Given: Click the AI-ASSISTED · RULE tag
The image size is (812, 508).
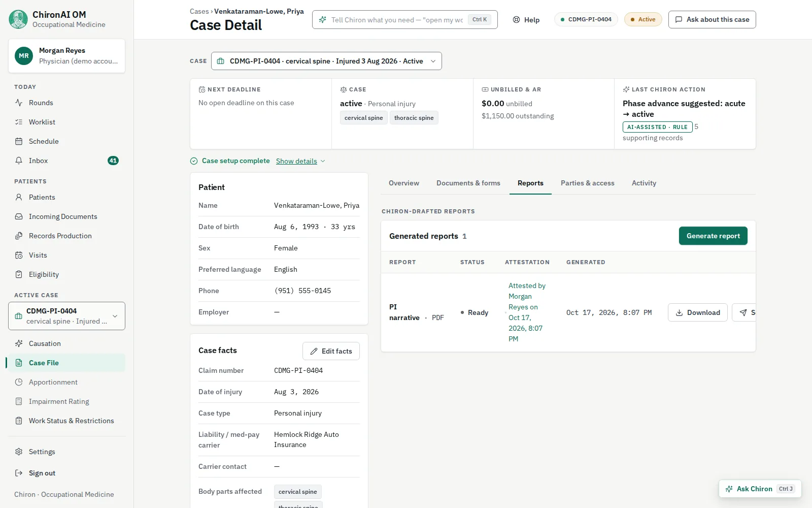Looking at the screenshot, I should click(657, 127).
